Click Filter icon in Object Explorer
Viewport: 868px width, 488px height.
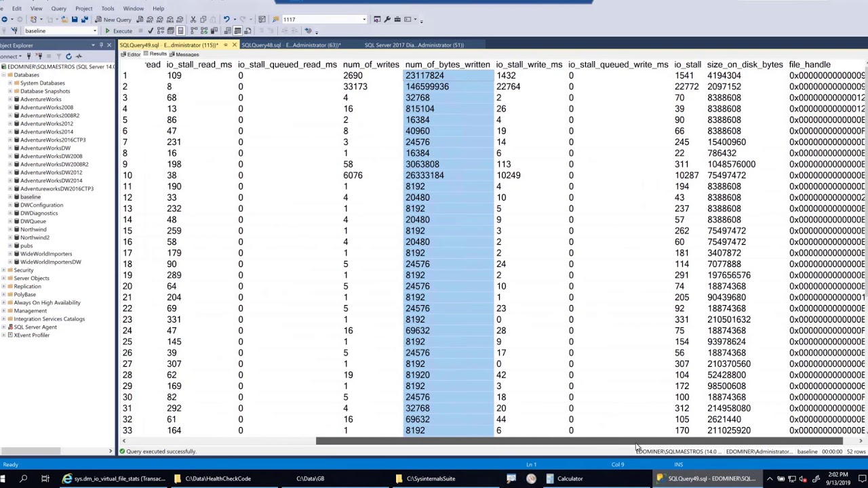point(58,56)
